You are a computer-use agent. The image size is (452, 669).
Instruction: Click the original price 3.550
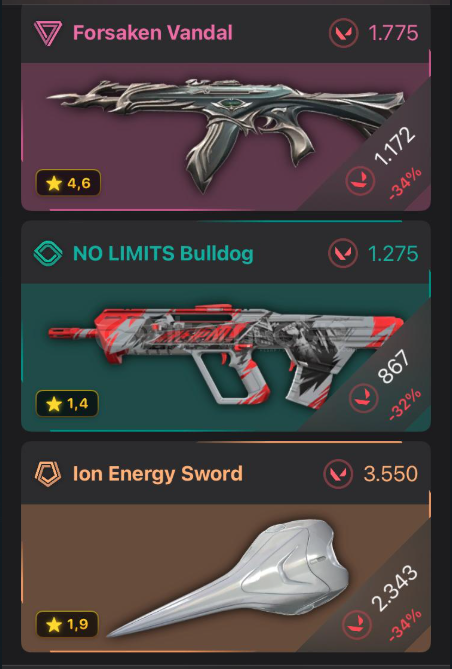[391, 474]
